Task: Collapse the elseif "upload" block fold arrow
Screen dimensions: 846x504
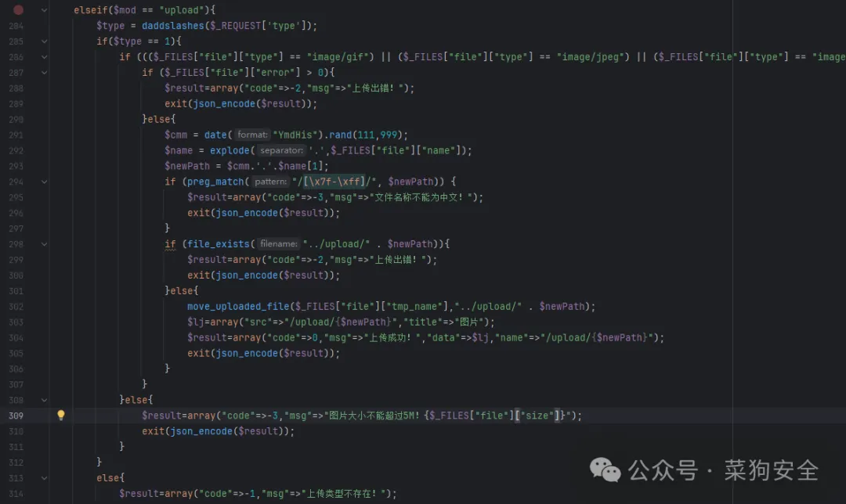Action: coord(44,9)
